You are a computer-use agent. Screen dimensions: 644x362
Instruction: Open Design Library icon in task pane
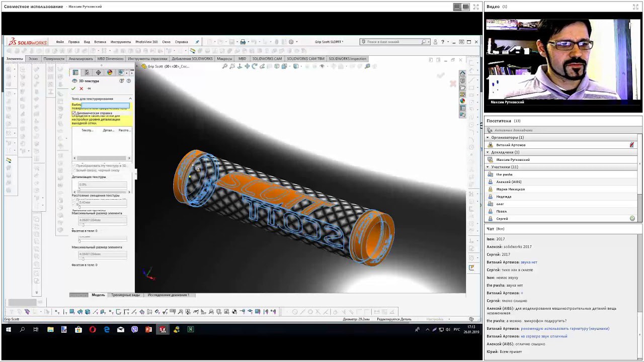(462, 80)
